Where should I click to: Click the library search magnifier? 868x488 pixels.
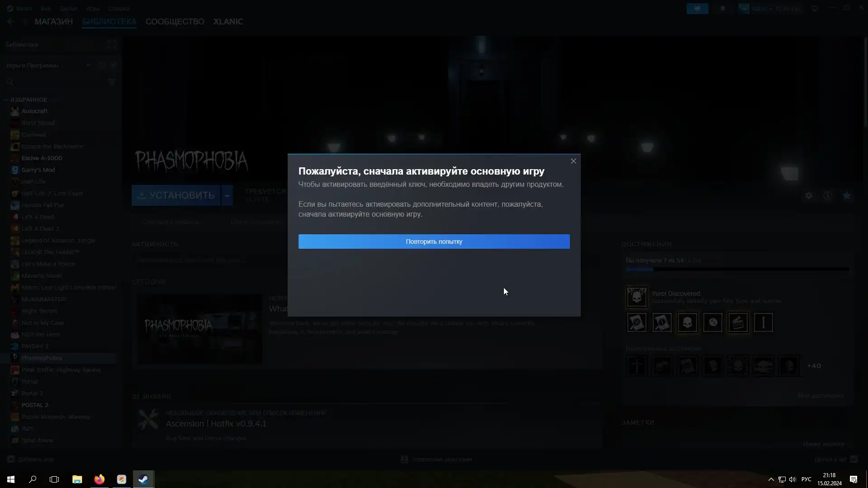(10, 82)
